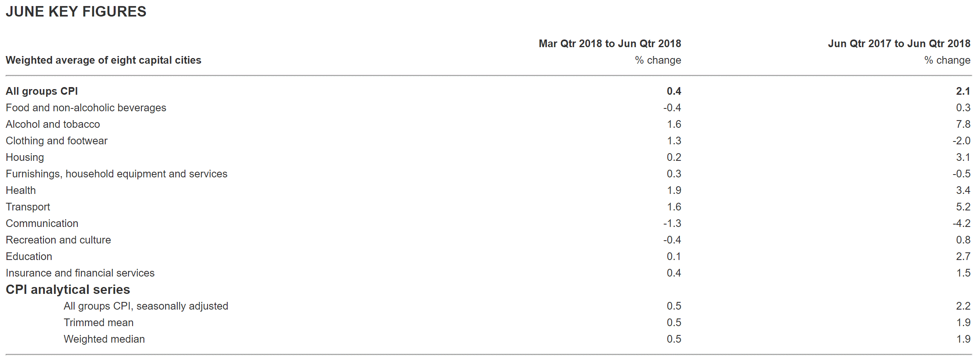The width and height of the screenshot is (980, 362).
Task: Click the Communication row label
Action: [42, 223]
